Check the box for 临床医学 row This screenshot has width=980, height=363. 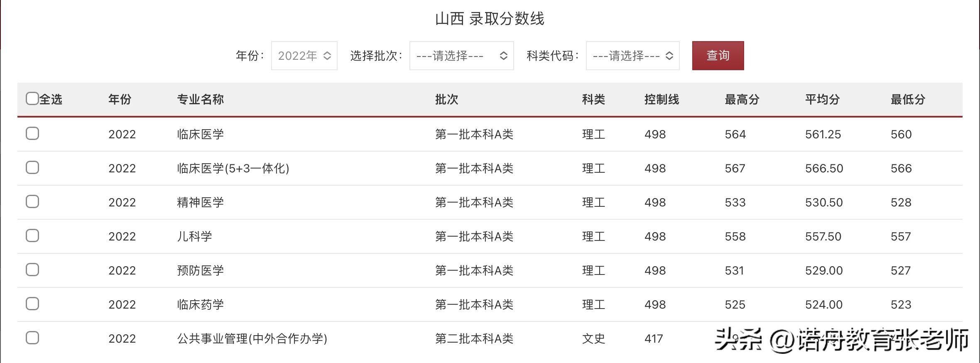coord(32,134)
